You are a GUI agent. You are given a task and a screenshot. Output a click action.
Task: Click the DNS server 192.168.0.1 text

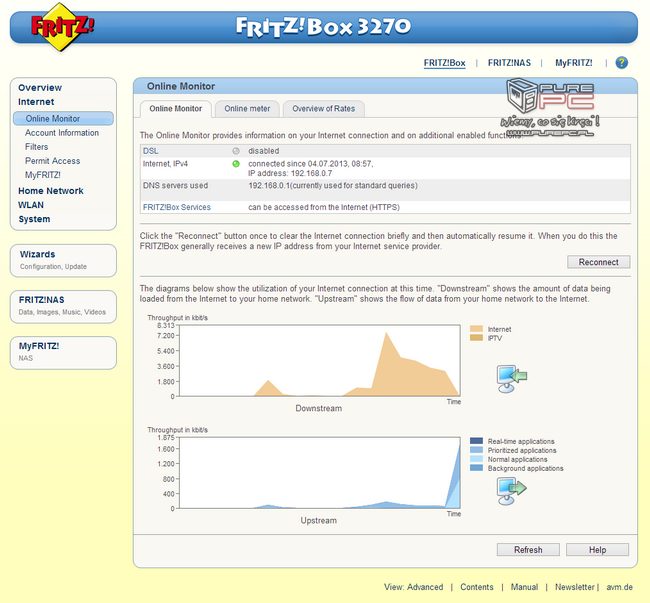[x=269, y=185]
